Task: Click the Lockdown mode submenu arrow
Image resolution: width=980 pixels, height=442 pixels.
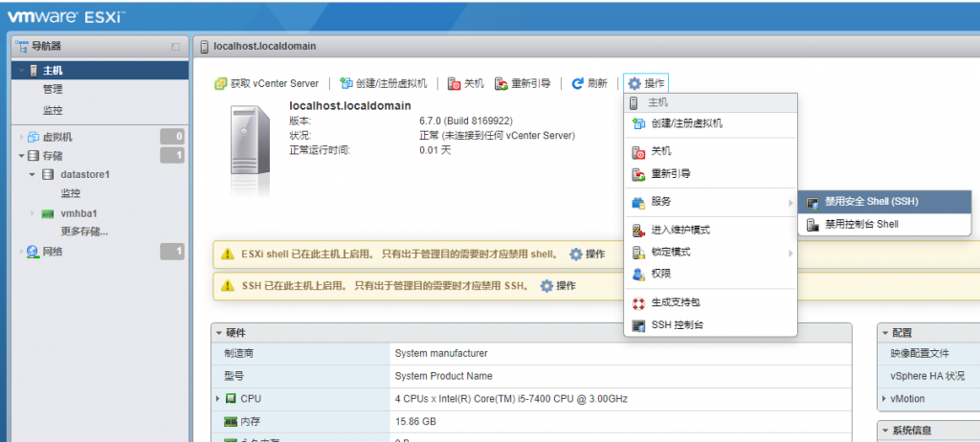Action: click(x=791, y=254)
